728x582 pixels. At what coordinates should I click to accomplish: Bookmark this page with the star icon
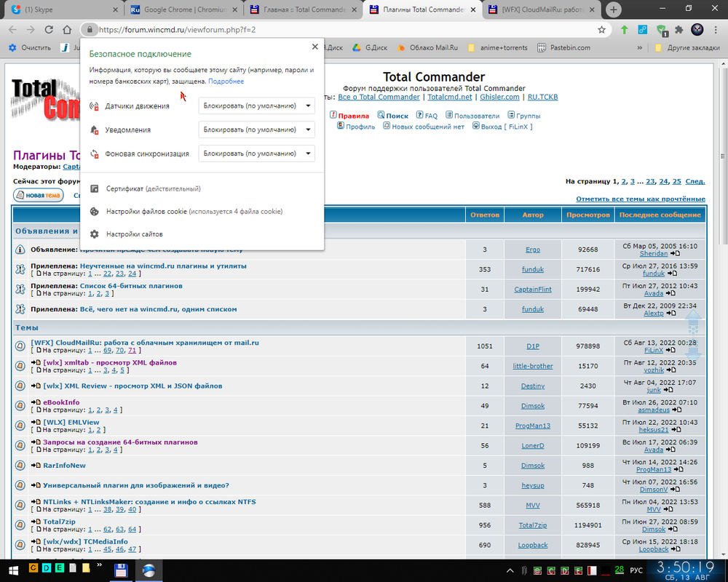click(x=602, y=30)
